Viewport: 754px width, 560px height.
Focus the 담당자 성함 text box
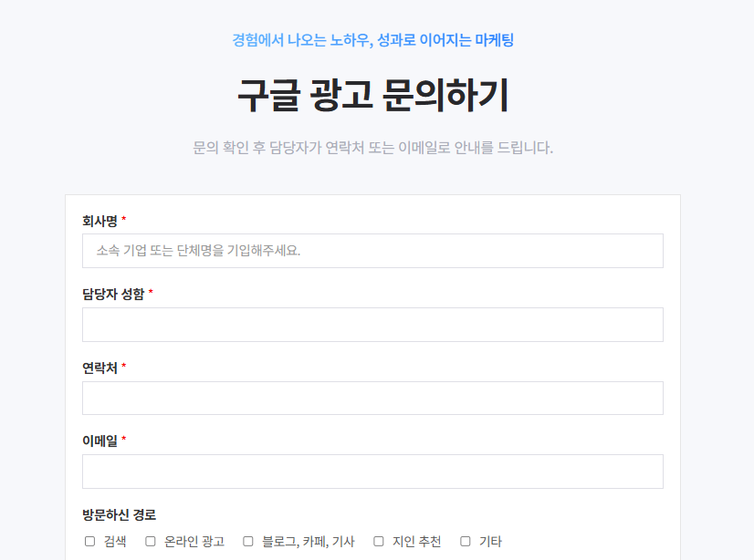[x=372, y=325]
